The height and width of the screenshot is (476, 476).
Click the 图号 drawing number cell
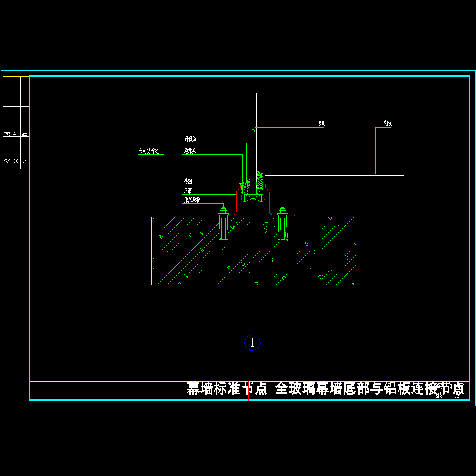[439, 396]
